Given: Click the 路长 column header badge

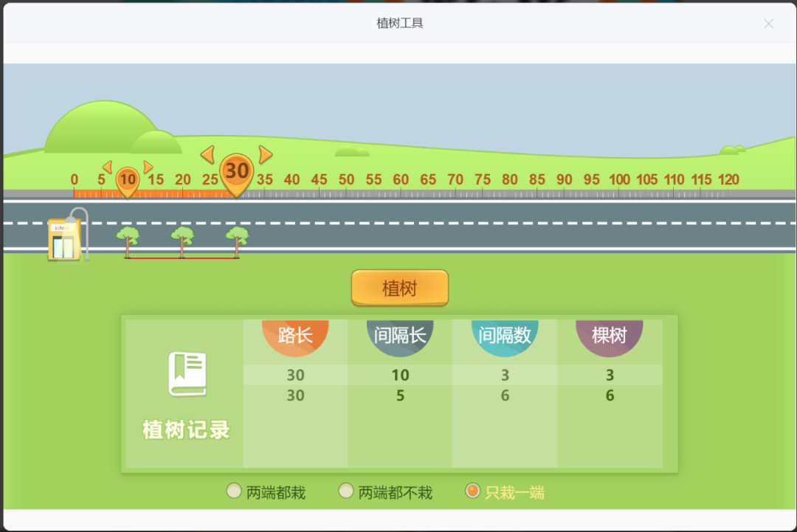Looking at the screenshot, I should point(296,336).
